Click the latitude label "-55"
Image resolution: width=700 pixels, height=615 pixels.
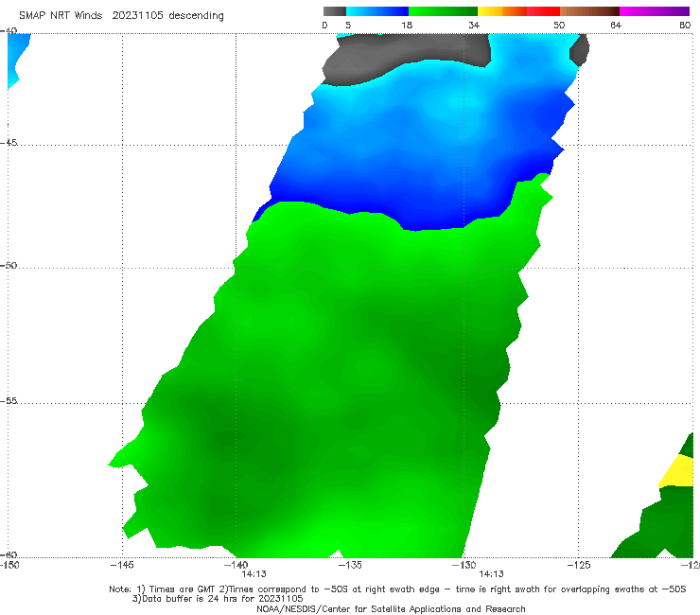[9, 400]
